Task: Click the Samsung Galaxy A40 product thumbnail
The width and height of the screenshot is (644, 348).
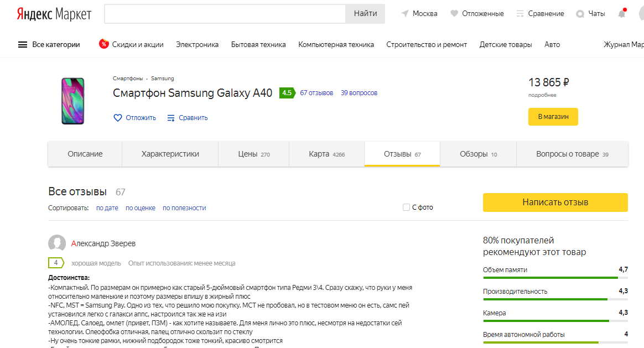Action: click(72, 101)
